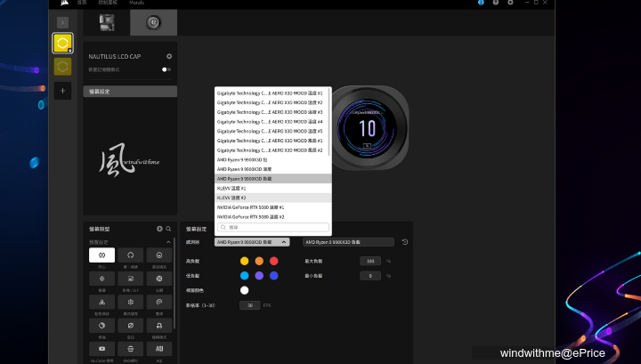The image size is (641, 364).
Task: Open NAUTILUS LCD CAP gear settings
Action: click(169, 56)
